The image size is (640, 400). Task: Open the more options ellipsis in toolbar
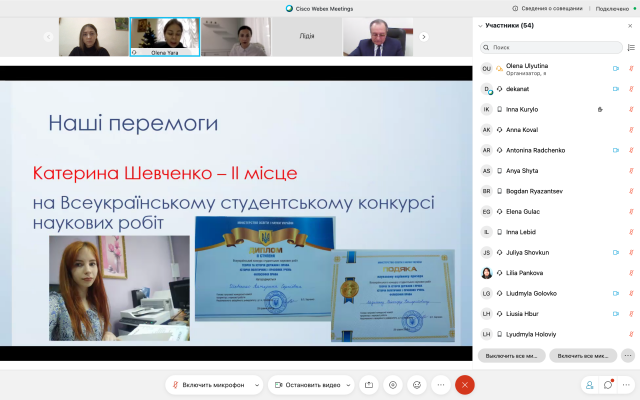click(x=441, y=385)
